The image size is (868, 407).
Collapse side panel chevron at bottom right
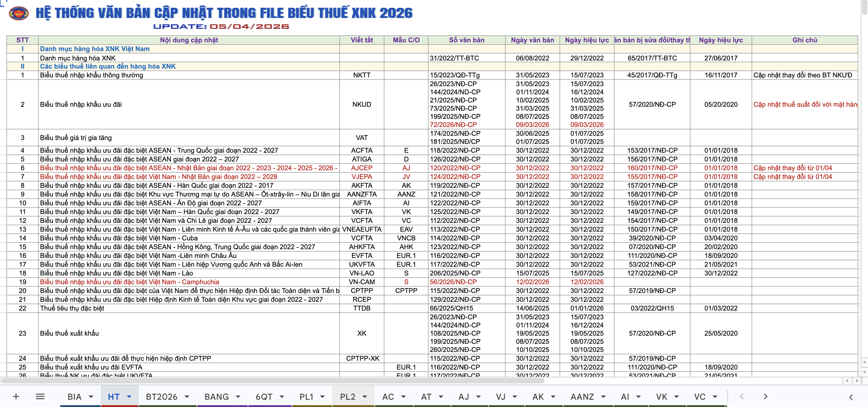point(851,397)
